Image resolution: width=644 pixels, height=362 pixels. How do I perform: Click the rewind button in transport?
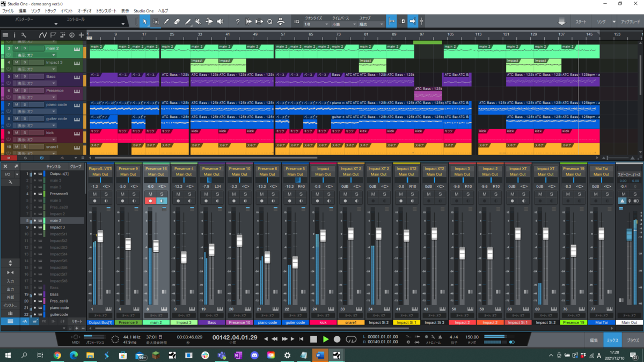[x=274, y=339]
